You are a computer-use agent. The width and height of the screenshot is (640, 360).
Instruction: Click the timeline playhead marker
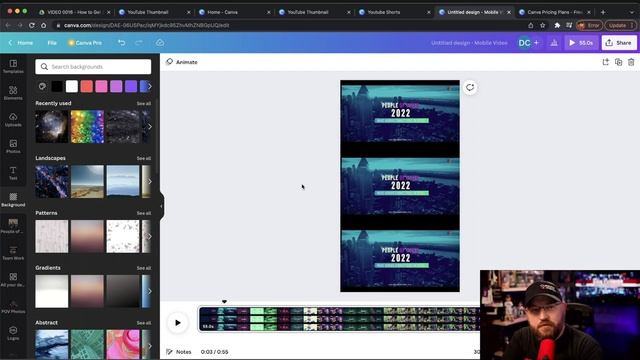pyautogui.click(x=224, y=302)
